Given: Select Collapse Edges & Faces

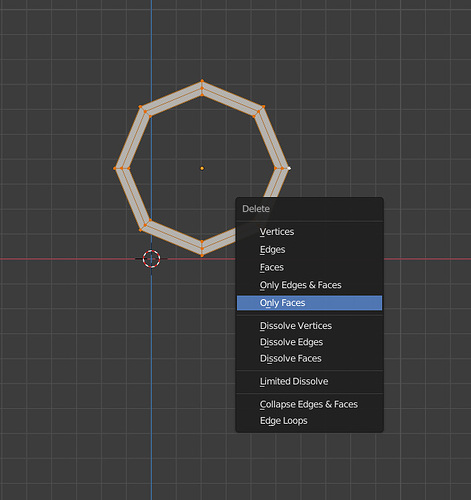Looking at the screenshot, I should [309, 404].
